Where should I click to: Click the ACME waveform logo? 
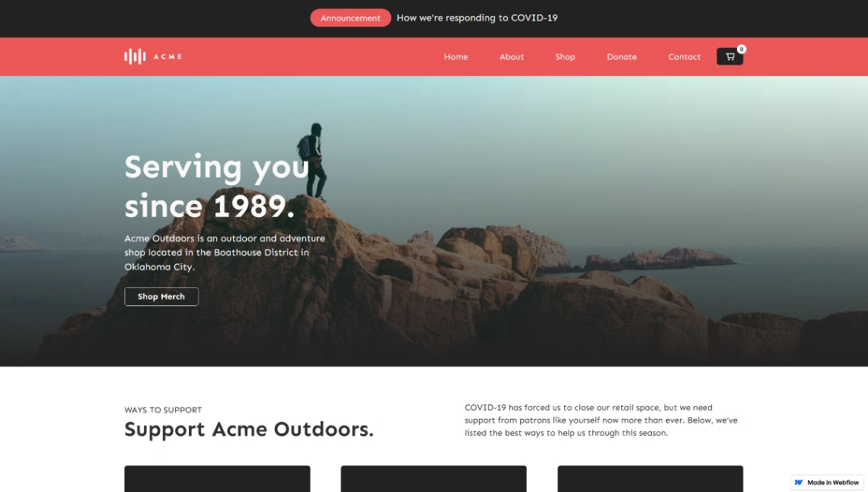153,56
